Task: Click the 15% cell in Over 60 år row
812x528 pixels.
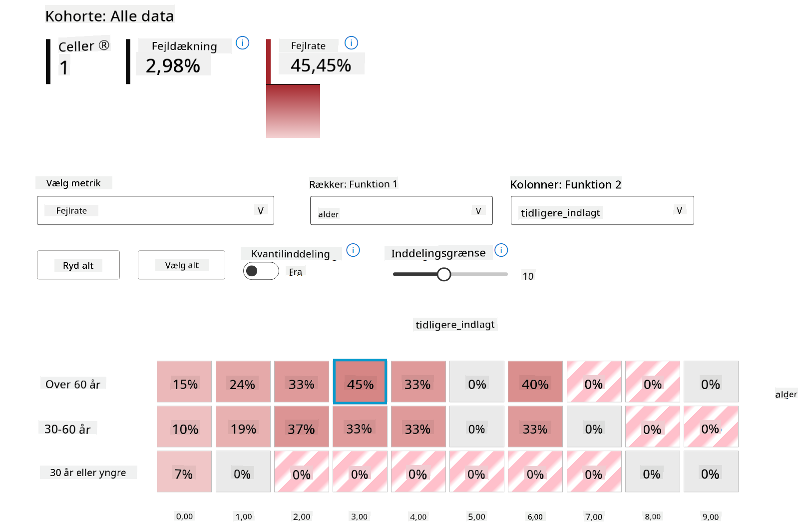Action: (x=184, y=382)
